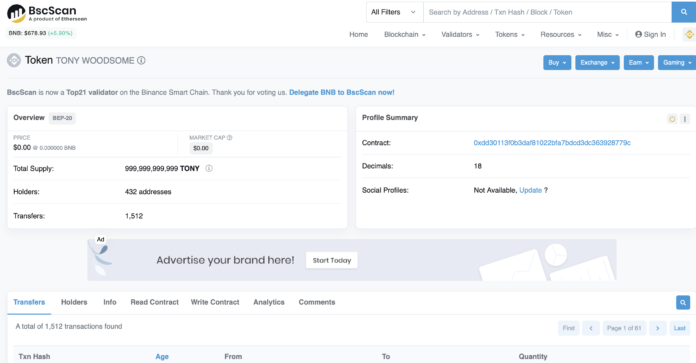Open the vertical dots menu in Profile Summary
Screen dimensions: 696x363
click(685, 119)
